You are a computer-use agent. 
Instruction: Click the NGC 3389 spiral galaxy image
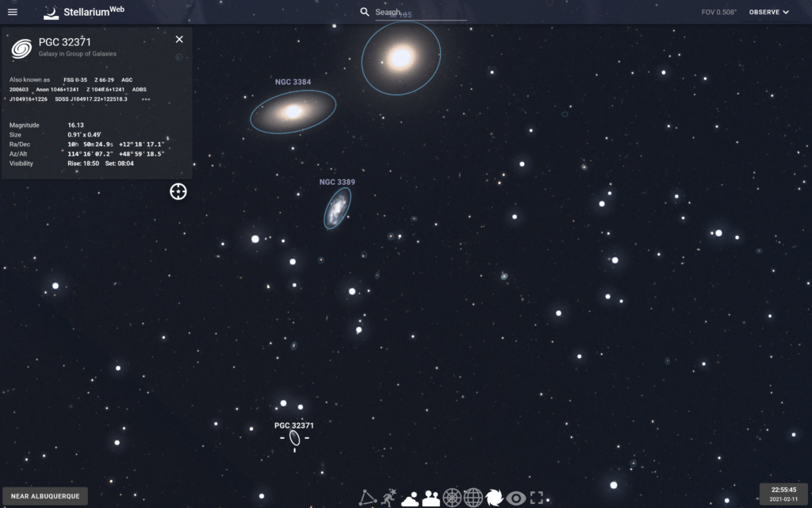337,209
